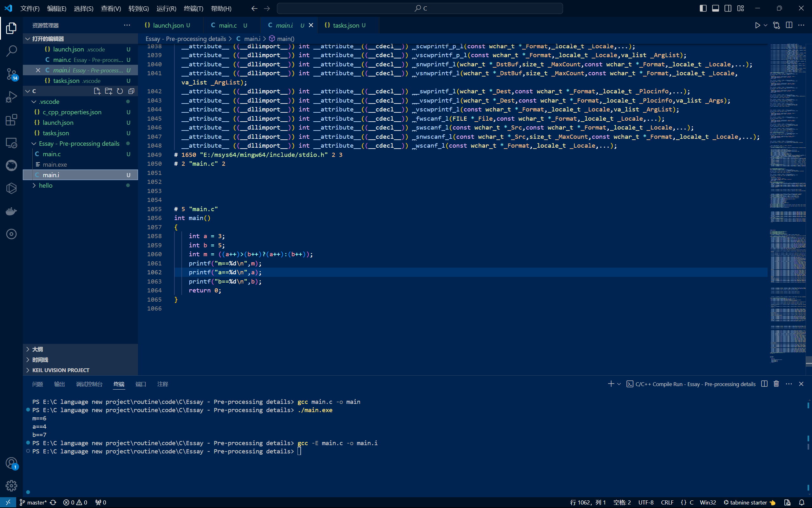812x508 pixels.
Task: Click line 1062 column indicator
Action: point(588,502)
